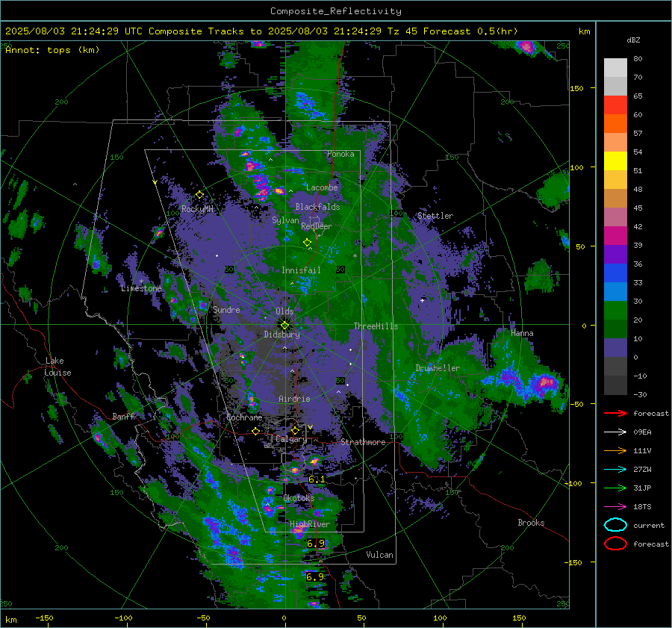
Task: Click the white 09EA arrow icon
Action: (x=615, y=432)
